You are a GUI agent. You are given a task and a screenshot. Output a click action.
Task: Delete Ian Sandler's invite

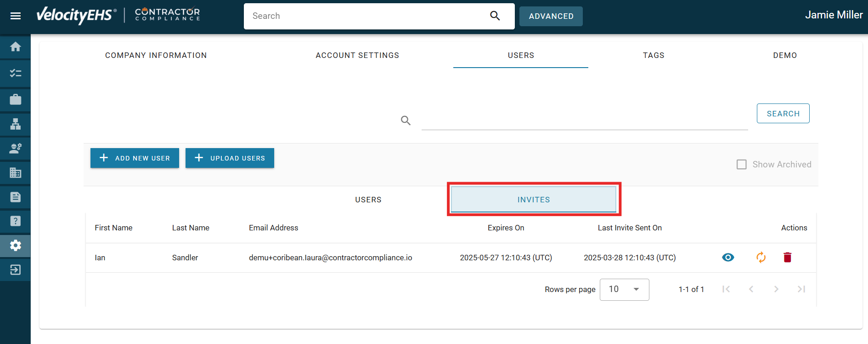787,258
